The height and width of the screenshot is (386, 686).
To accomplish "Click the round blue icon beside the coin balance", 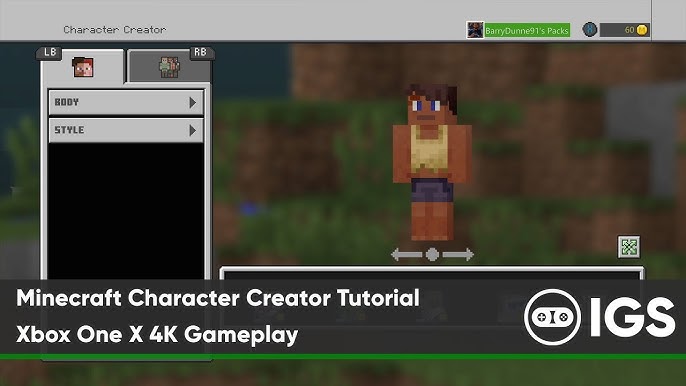I will click(590, 30).
